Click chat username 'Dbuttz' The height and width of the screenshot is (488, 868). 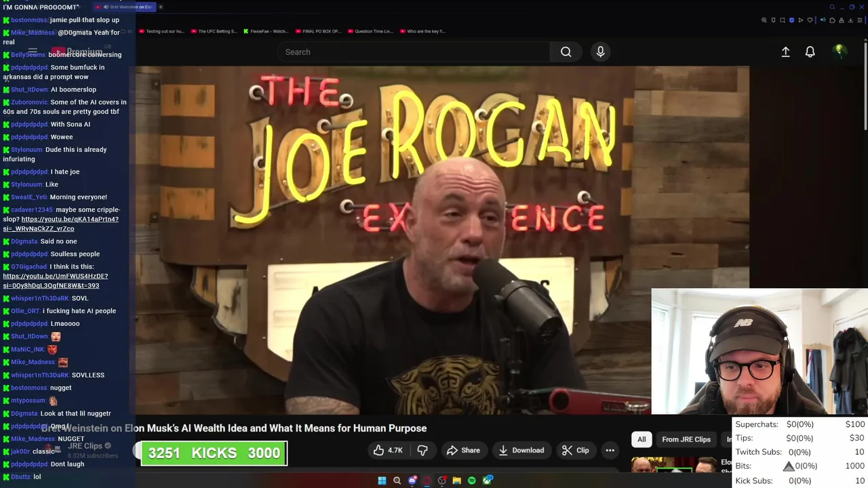click(21, 476)
